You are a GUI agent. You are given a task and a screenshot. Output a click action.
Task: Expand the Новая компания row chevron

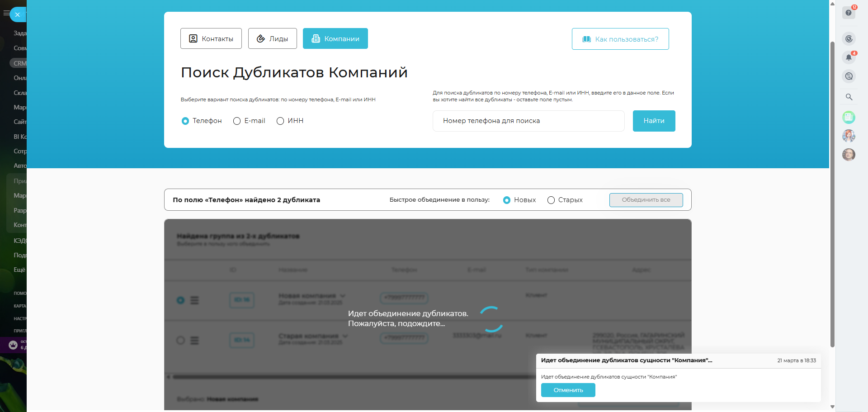pyautogui.click(x=343, y=296)
